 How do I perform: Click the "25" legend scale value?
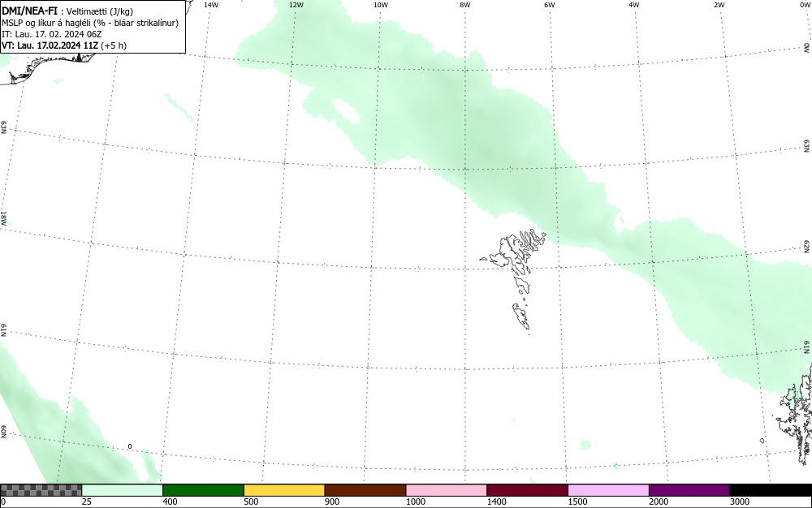click(x=87, y=502)
